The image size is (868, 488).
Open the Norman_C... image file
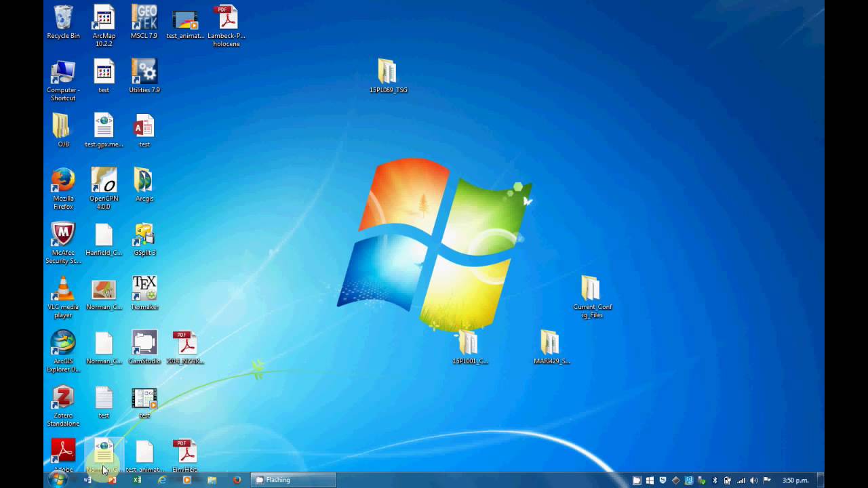[104, 293]
